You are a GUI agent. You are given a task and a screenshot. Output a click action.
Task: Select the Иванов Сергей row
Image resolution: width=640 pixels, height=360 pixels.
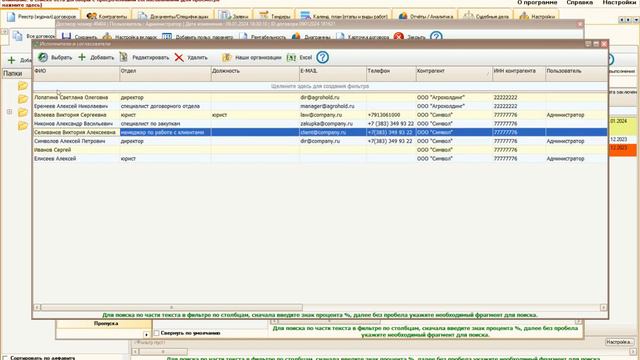point(320,150)
